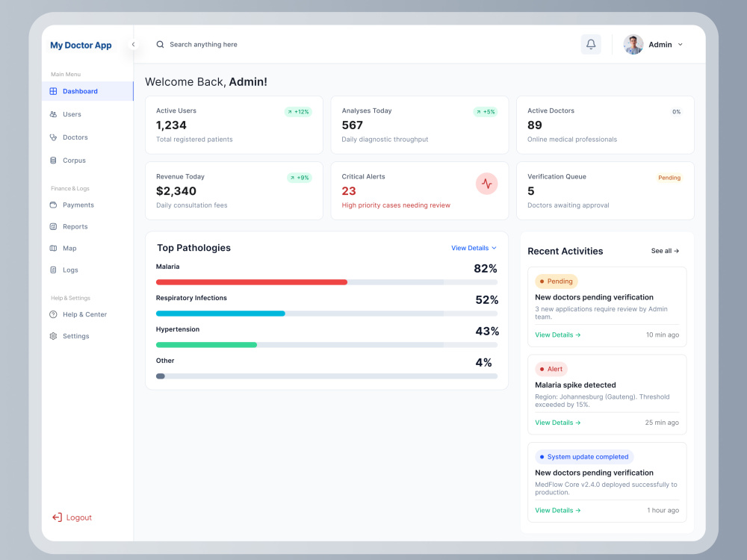Click the Logout label
Viewport: 747px width, 560px height.
(79, 517)
